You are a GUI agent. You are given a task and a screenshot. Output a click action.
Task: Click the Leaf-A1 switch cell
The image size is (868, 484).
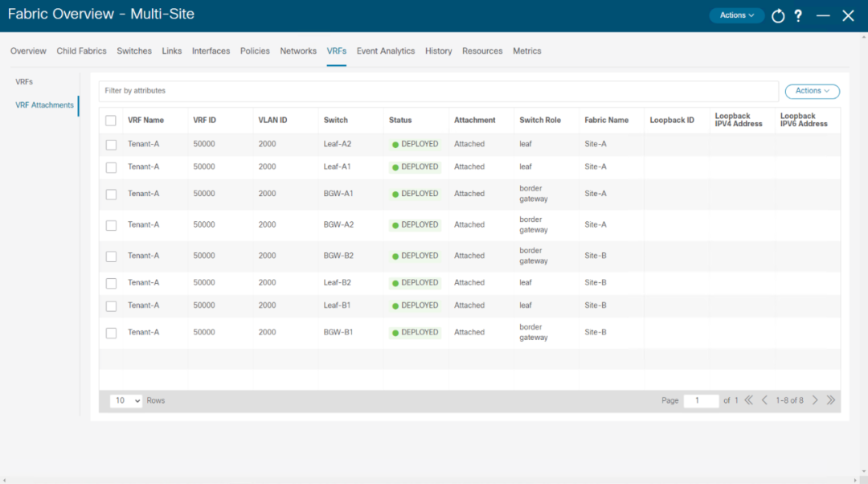coord(337,166)
